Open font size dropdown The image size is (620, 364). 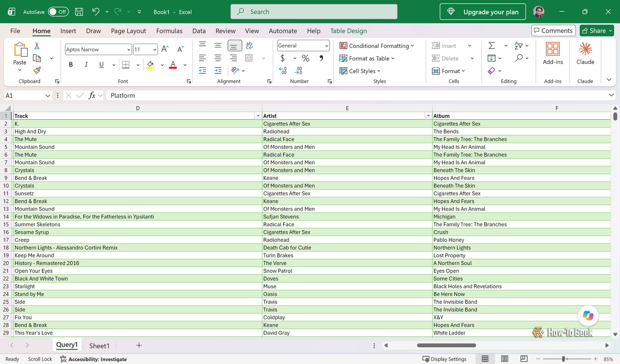click(154, 50)
